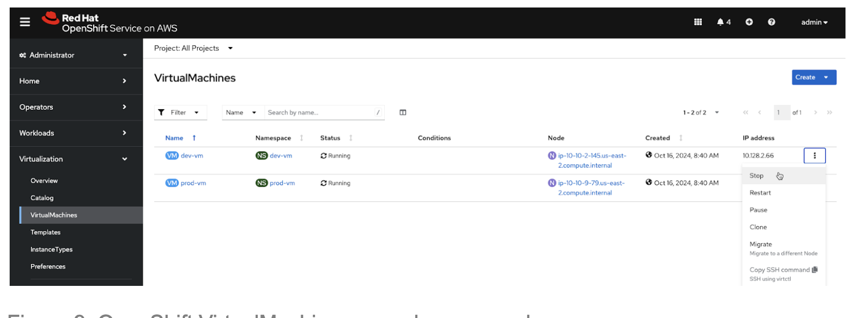Click the VM badge icon beside prod-vm

(172, 183)
